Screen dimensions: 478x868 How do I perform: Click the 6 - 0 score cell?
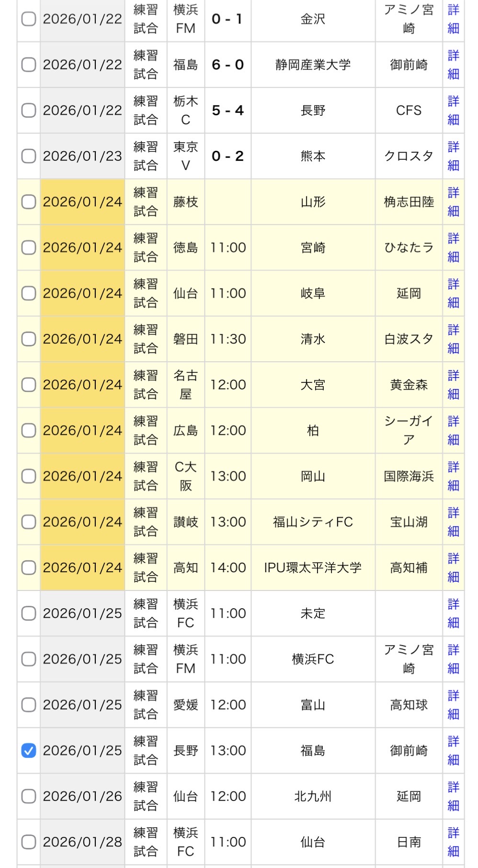pos(228,65)
